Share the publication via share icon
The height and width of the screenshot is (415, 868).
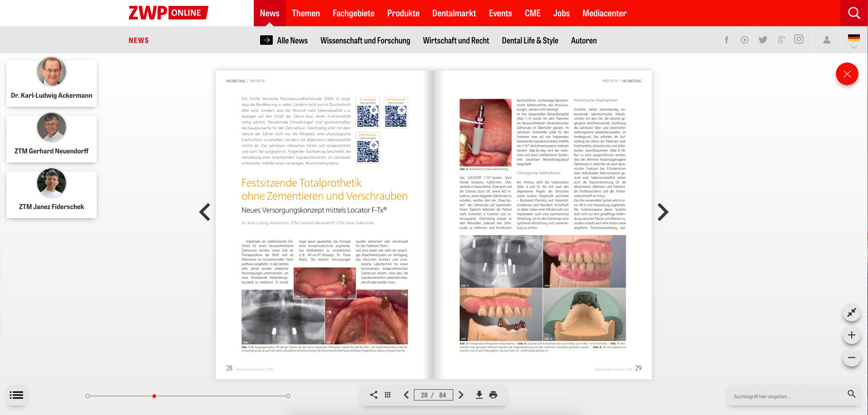(x=374, y=395)
